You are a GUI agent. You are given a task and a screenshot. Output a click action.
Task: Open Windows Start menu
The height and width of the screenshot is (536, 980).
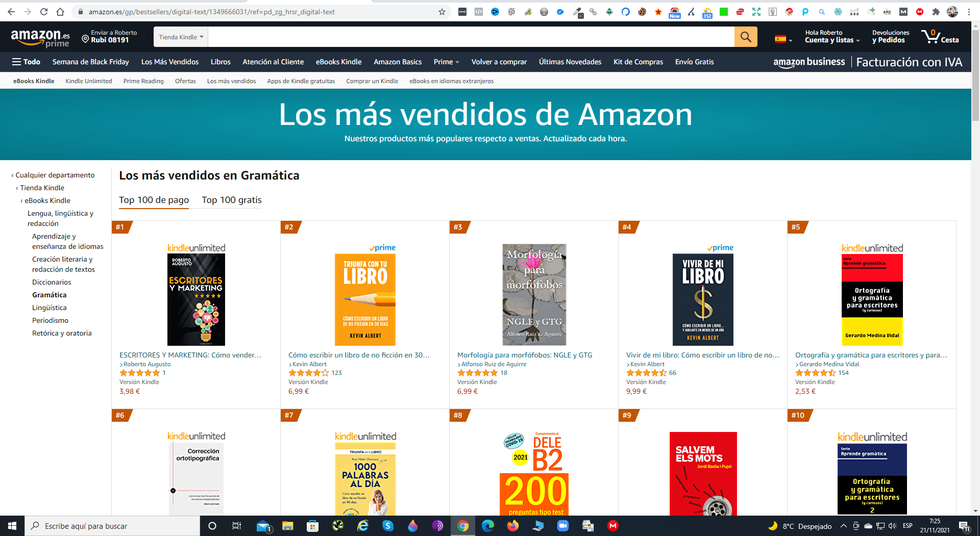(12, 526)
